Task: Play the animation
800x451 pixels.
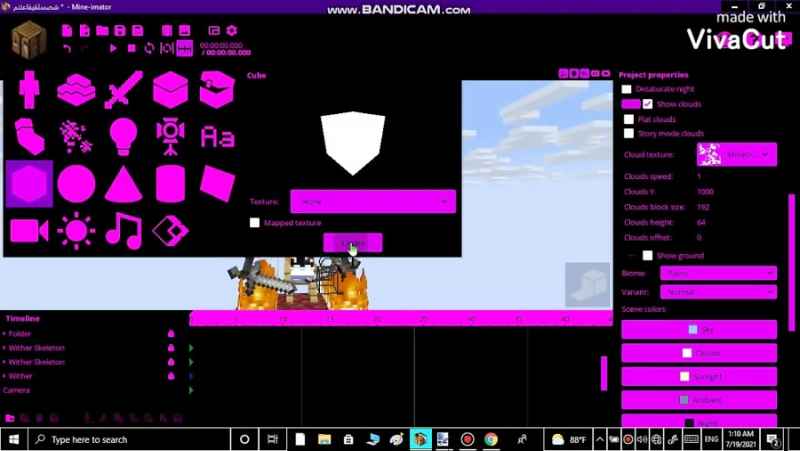Action: 113,48
